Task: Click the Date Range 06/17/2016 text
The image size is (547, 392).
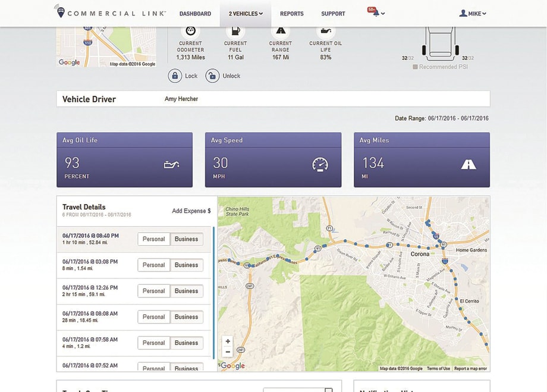Action: (442, 118)
